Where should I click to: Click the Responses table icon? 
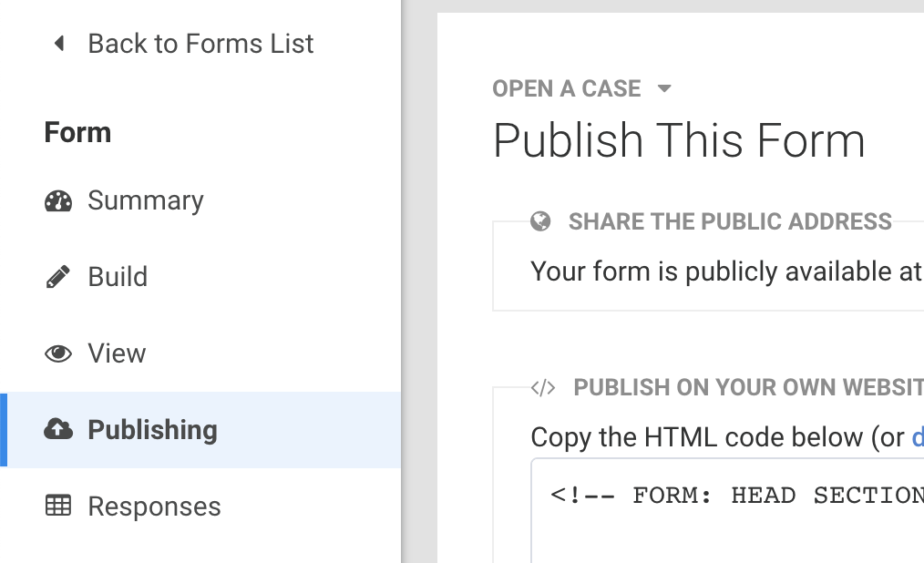pyautogui.click(x=58, y=507)
